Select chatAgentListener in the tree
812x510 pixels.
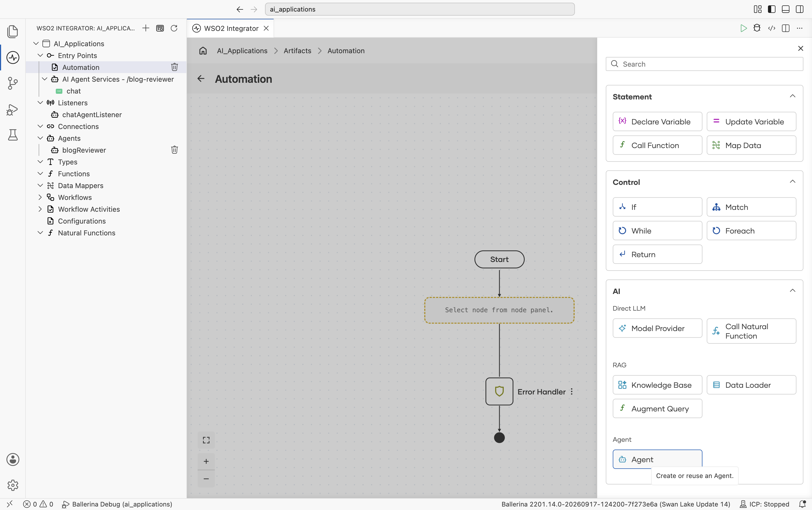coord(92,115)
